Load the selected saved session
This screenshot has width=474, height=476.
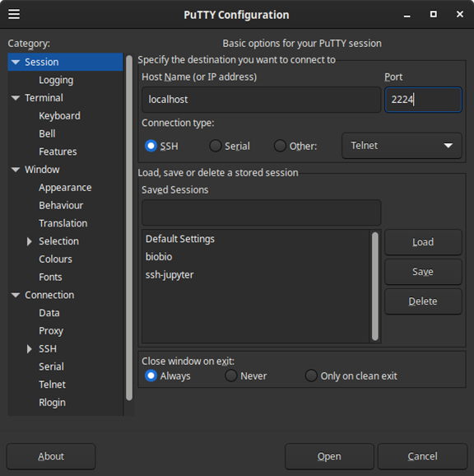point(423,242)
